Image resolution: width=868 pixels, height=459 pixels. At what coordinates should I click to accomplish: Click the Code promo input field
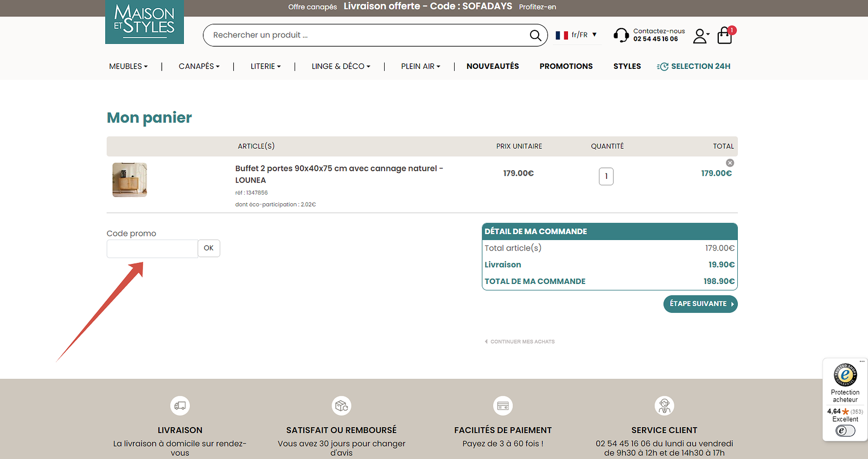pyautogui.click(x=152, y=249)
